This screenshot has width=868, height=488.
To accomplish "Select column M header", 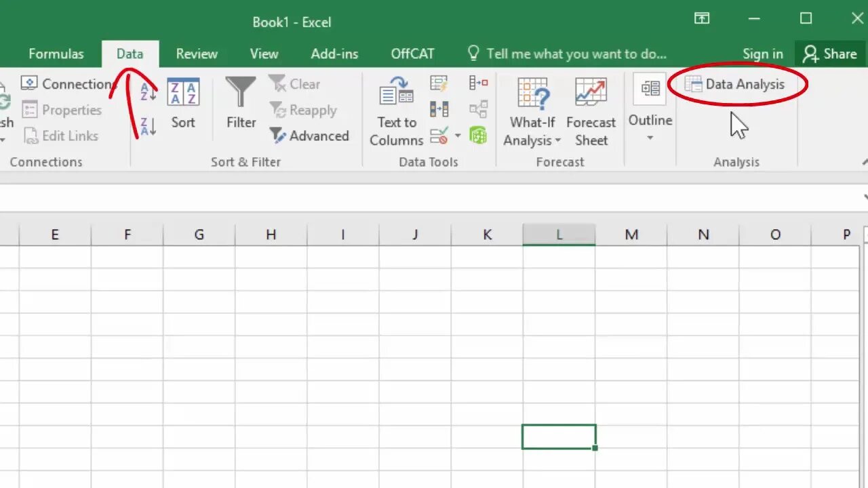I will pyautogui.click(x=631, y=235).
